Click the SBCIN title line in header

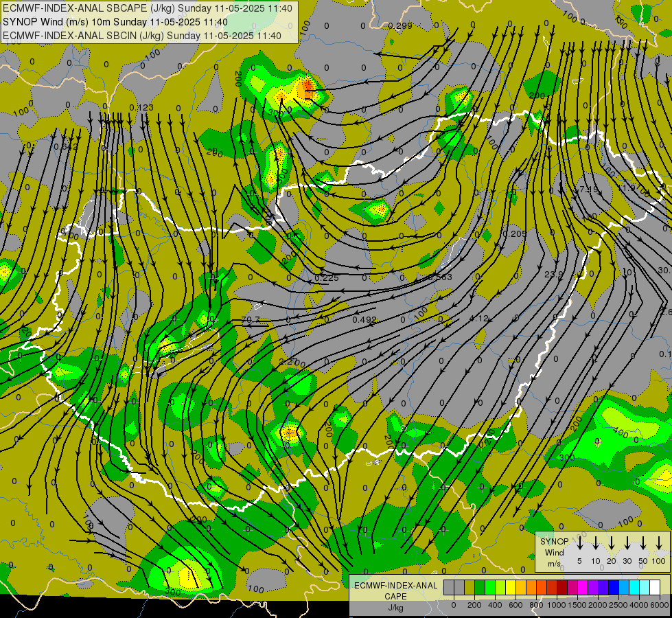(x=142, y=36)
